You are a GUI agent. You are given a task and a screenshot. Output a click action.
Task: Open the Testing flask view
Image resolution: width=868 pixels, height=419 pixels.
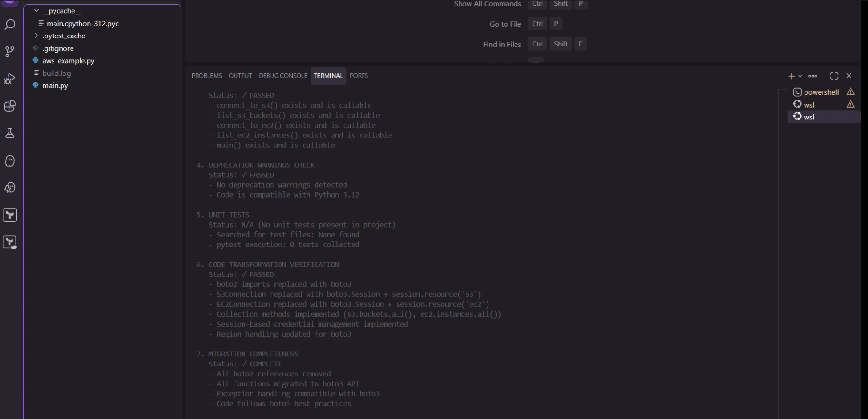[9, 134]
